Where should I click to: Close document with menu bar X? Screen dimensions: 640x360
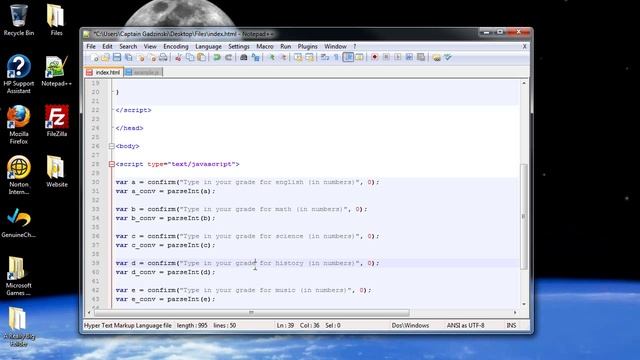(x=524, y=47)
